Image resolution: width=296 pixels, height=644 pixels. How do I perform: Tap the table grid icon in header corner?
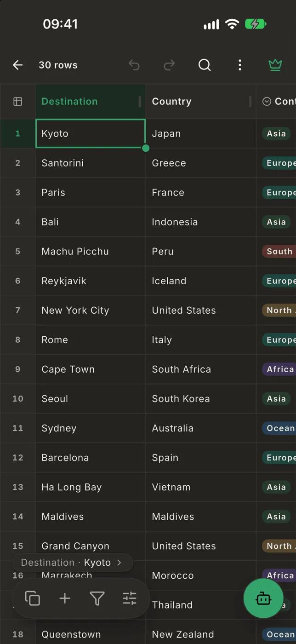click(18, 101)
